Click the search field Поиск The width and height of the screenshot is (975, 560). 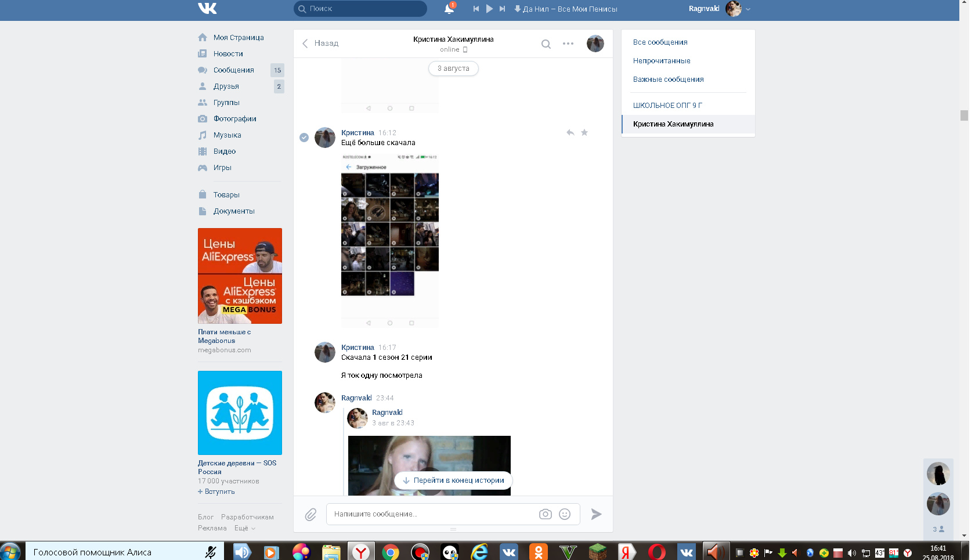360,9
